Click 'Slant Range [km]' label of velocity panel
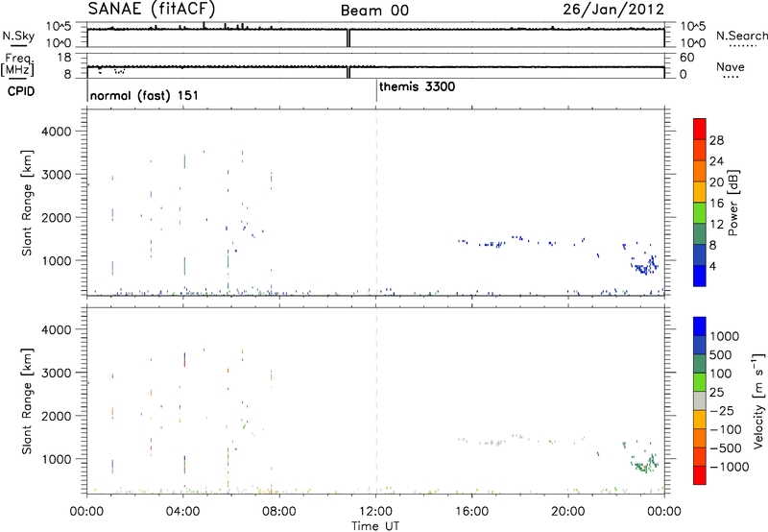768x532 pixels. [27, 401]
